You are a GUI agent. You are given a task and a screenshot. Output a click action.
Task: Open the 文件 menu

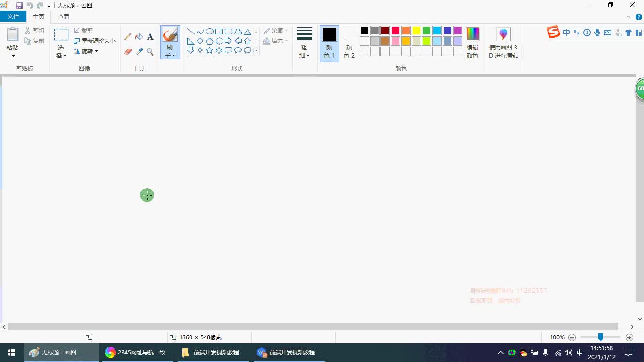coord(14,16)
